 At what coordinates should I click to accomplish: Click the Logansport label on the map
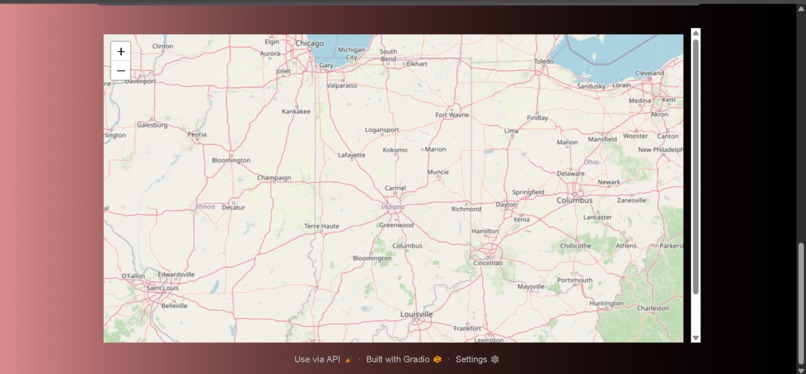click(x=382, y=130)
